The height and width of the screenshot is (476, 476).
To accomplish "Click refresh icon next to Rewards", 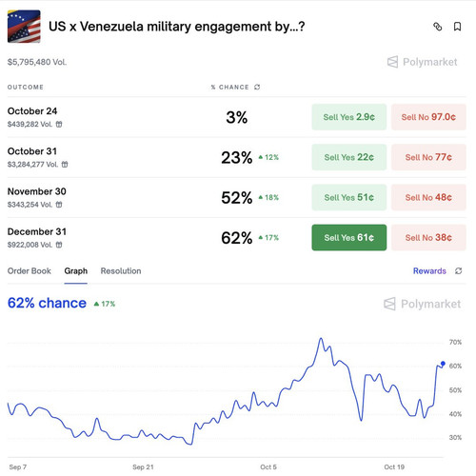I will point(458,271).
